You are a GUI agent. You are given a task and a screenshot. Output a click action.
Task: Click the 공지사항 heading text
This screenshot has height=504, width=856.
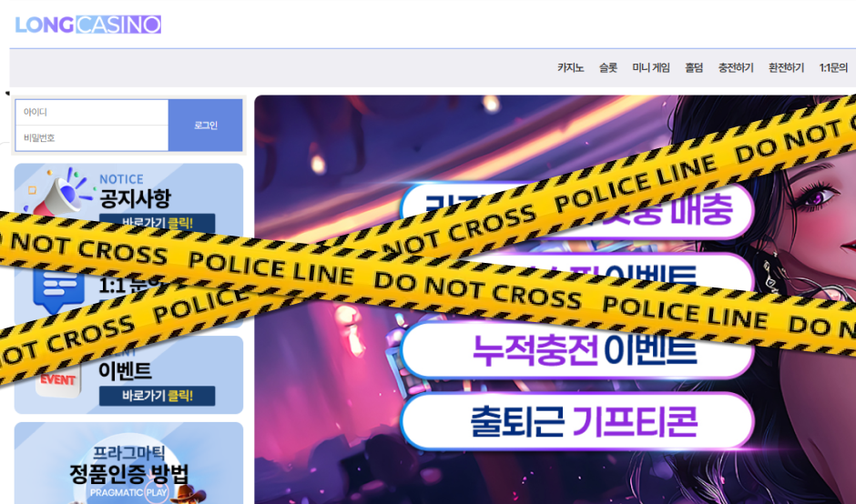click(x=135, y=198)
